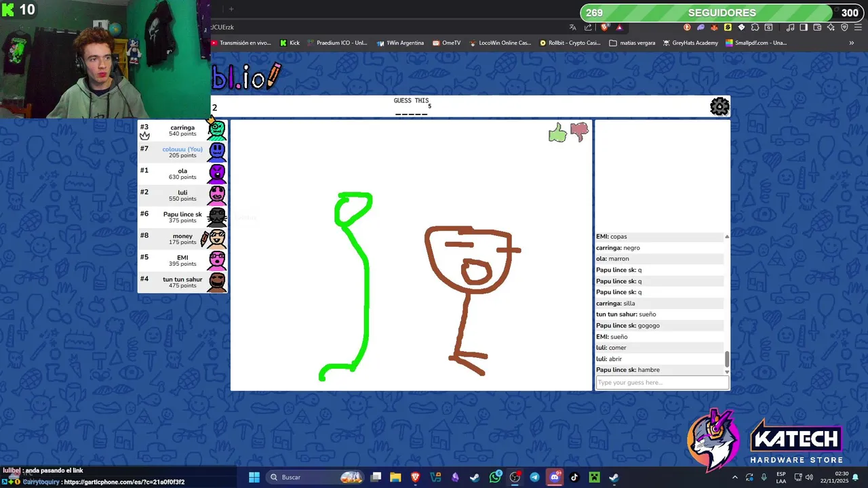
Task: Click carringa's green avatar
Action: (217, 129)
